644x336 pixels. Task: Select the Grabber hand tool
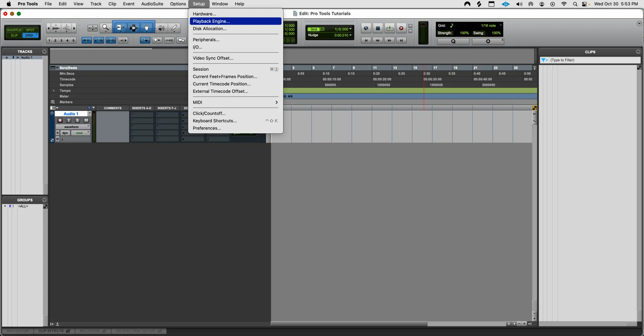(x=147, y=28)
